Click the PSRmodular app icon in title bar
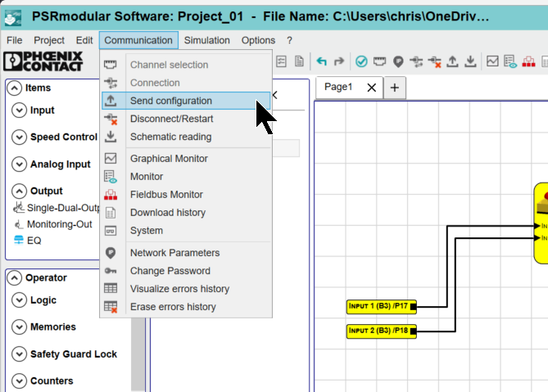 tap(13, 17)
